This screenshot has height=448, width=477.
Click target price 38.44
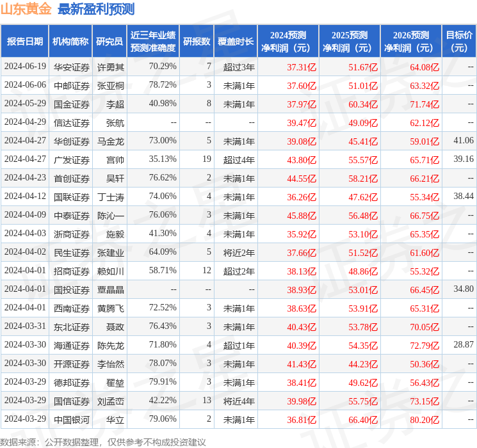tap(464, 196)
